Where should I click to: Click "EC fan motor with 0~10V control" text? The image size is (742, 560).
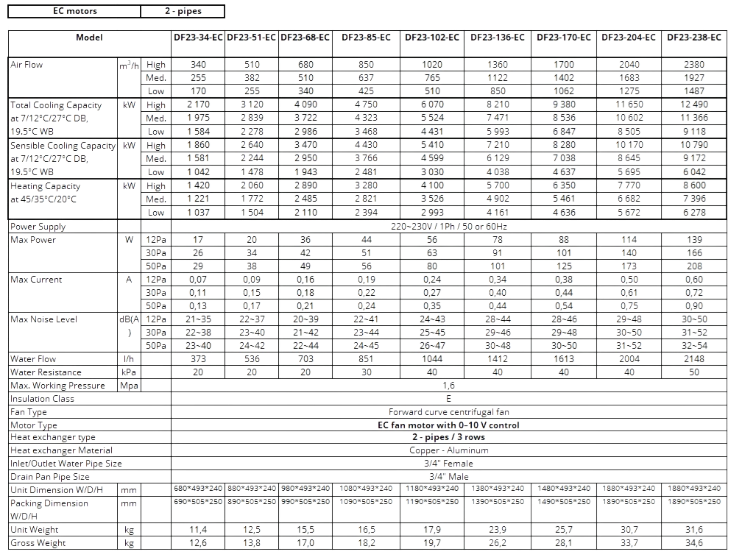(x=448, y=425)
